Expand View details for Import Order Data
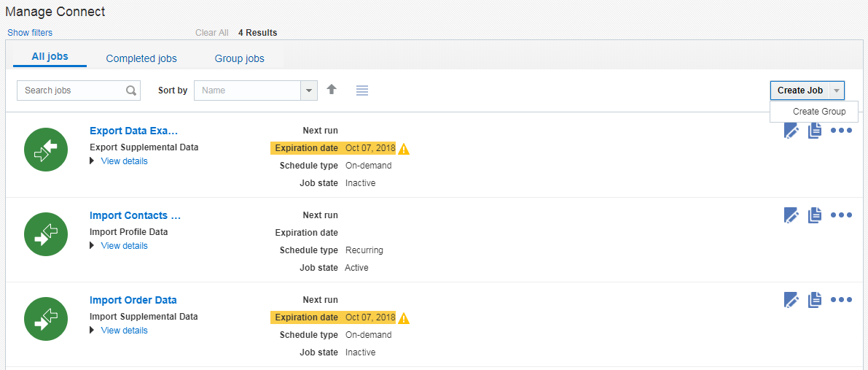The width and height of the screenshot is (868, 370). (124, 331)
